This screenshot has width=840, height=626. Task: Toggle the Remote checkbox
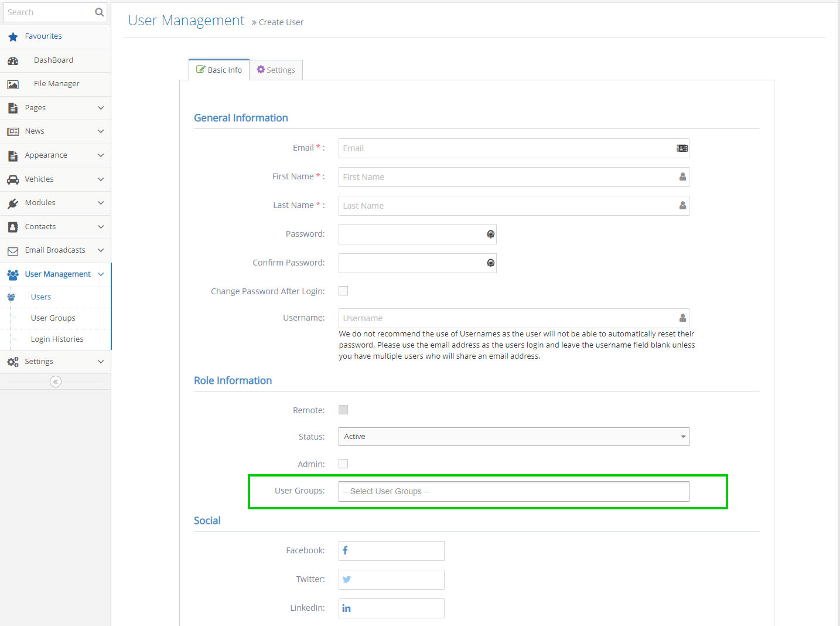[343, 410]
